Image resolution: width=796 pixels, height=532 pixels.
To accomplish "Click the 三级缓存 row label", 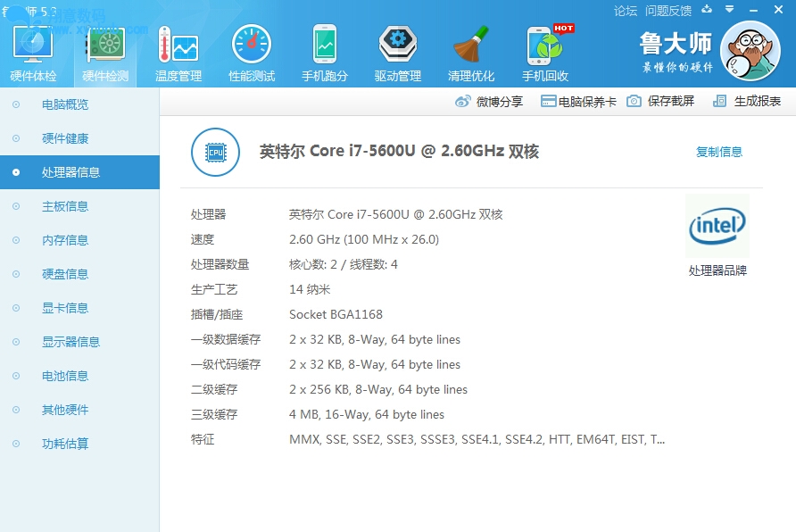I will tap(214, 415).
